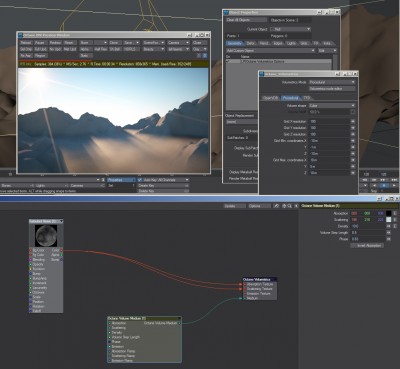Click the envelope E button beside Absorption
400x369 pixels.
tap(395, 213)
